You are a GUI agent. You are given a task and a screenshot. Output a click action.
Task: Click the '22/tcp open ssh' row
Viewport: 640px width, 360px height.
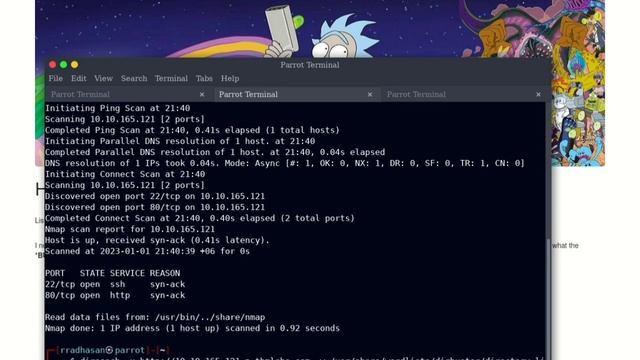pos(115,284)
